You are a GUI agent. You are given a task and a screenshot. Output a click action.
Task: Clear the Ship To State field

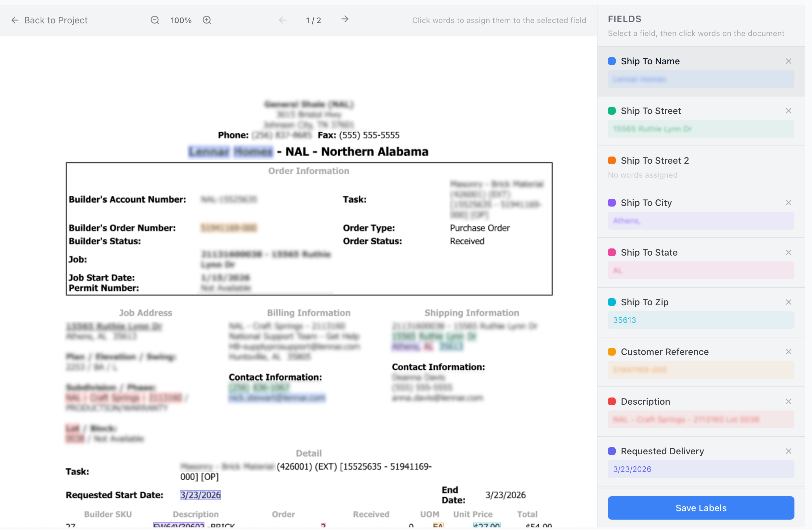(x=789, y=253)
